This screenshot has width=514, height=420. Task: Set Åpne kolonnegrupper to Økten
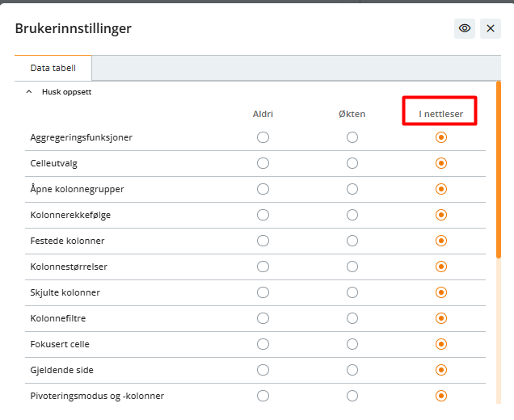[x=352, y=189]
